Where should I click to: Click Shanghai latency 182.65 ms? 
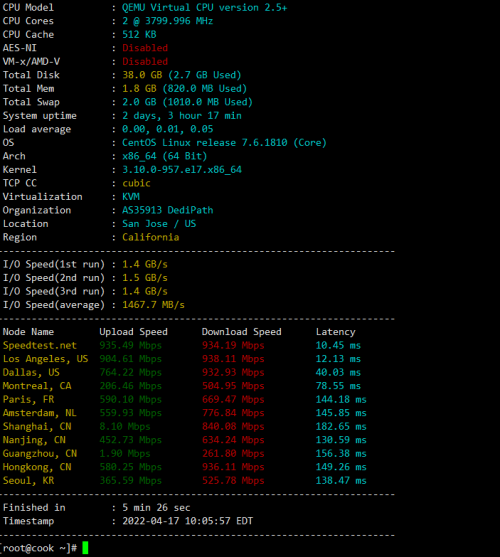pos(341,426)
